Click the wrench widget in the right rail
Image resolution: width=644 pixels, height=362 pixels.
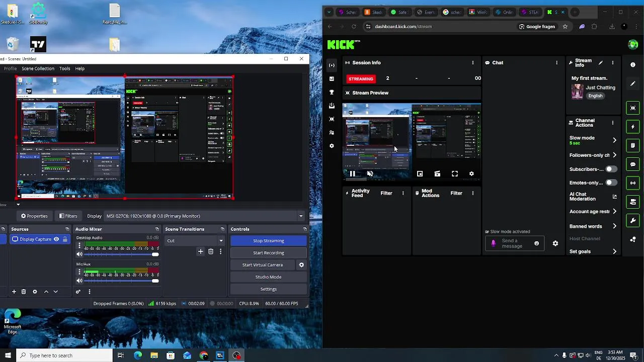[633, 220]
